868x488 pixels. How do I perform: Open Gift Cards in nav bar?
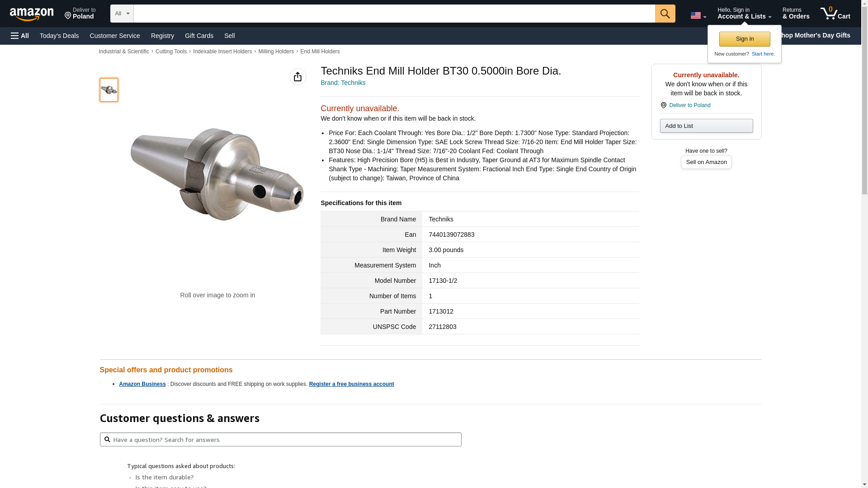[199, 36]
